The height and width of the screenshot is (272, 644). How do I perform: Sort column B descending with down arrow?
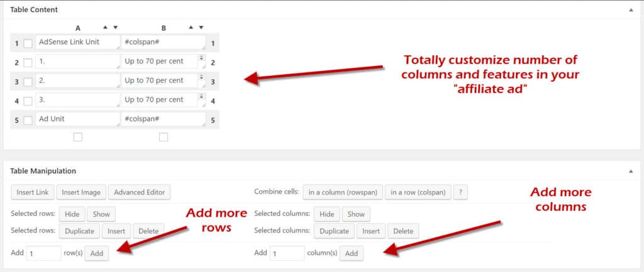point(201,28)
